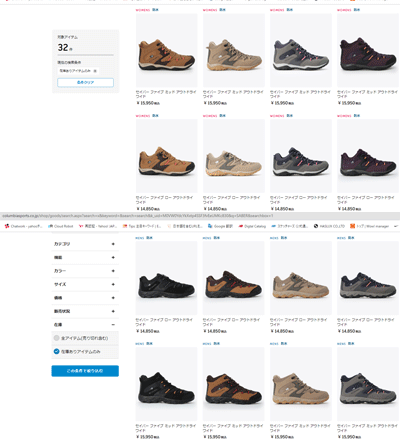
Task: Open the Yahoo JAPAN bookmark icon
Action: pyautogui.click(x=81, y=226)
